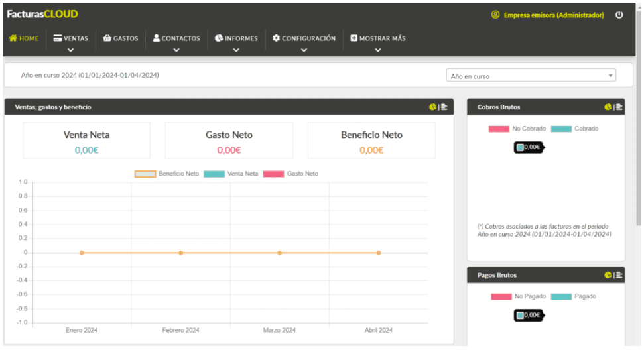Click the Febrero 2024 data point
The width and height of the screenshot is (644, 356).
[180, 253]
